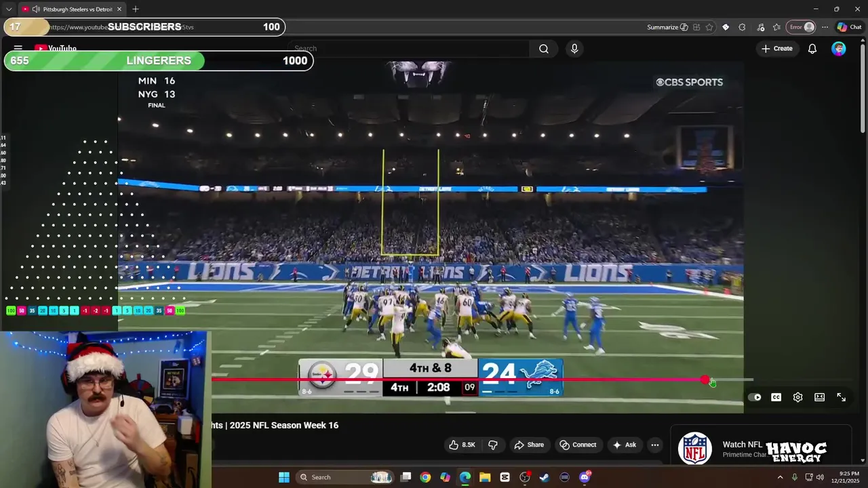Open the volume control in tray
Screen dimensions: 868x488
pos(820,477)
